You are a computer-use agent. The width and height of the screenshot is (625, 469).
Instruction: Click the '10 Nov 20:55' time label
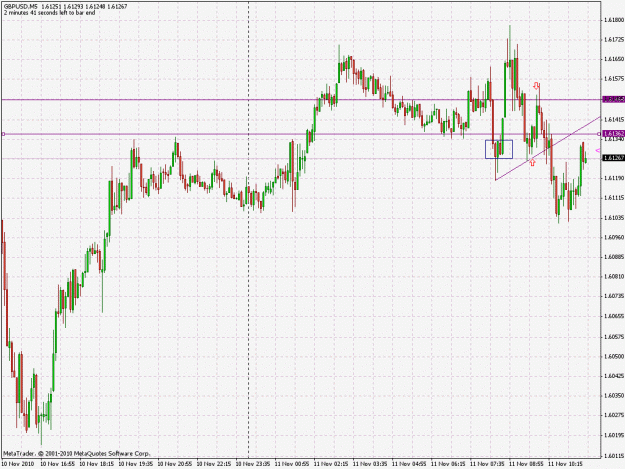[x=175, y=464]
